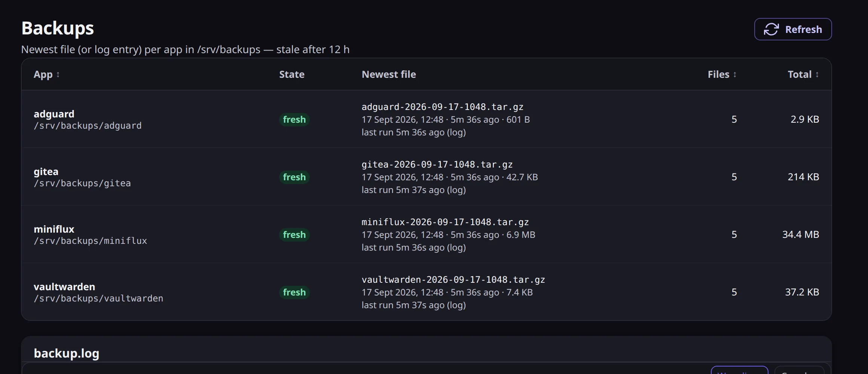
Task: Click the Refresh button
Action: [x=793, y=29]
